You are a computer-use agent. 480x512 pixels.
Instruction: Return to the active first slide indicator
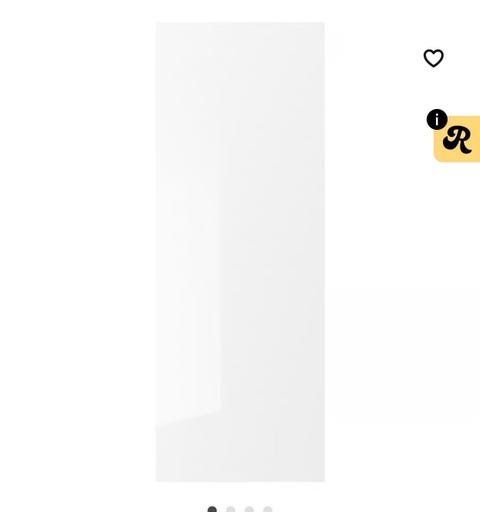point(212,509)
